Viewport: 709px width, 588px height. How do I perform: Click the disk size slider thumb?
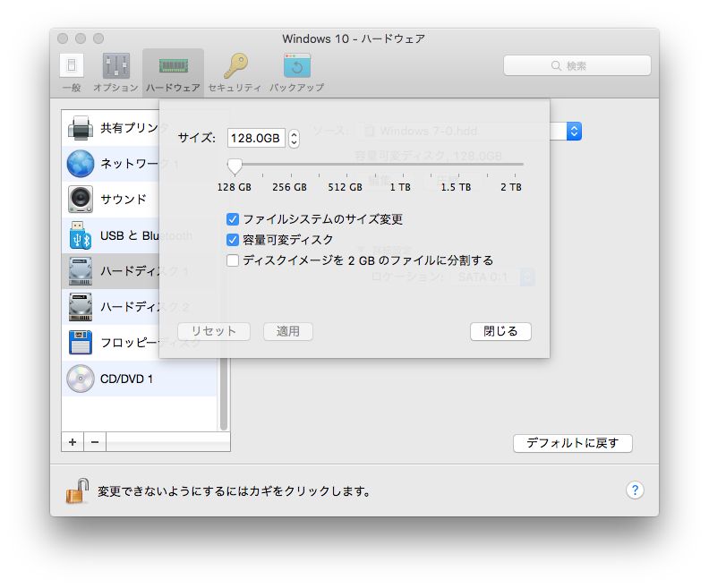coord(235,166)
